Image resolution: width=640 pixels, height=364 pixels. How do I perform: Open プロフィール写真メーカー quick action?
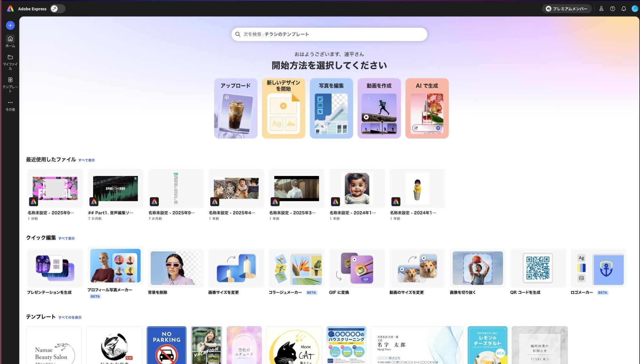[115, 273]
